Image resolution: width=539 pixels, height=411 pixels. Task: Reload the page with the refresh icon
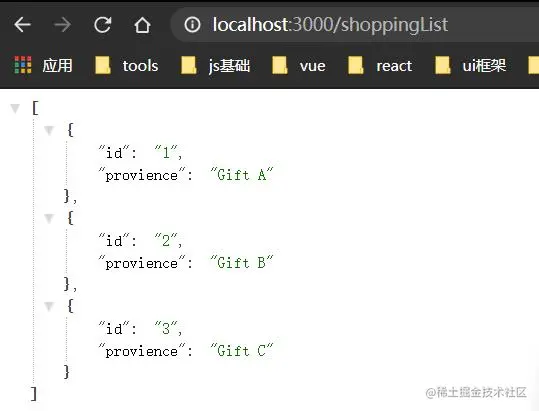pos(102,25)
